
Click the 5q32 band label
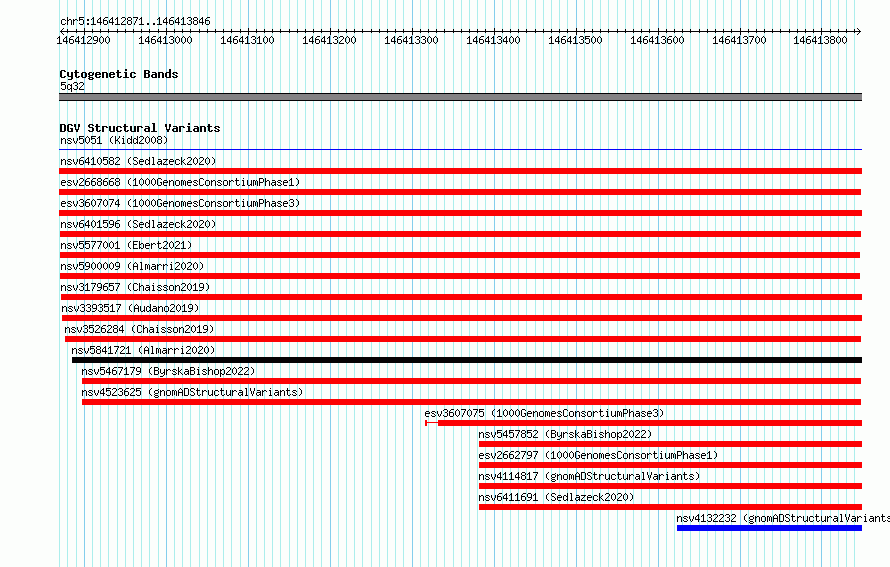[72, 86]
